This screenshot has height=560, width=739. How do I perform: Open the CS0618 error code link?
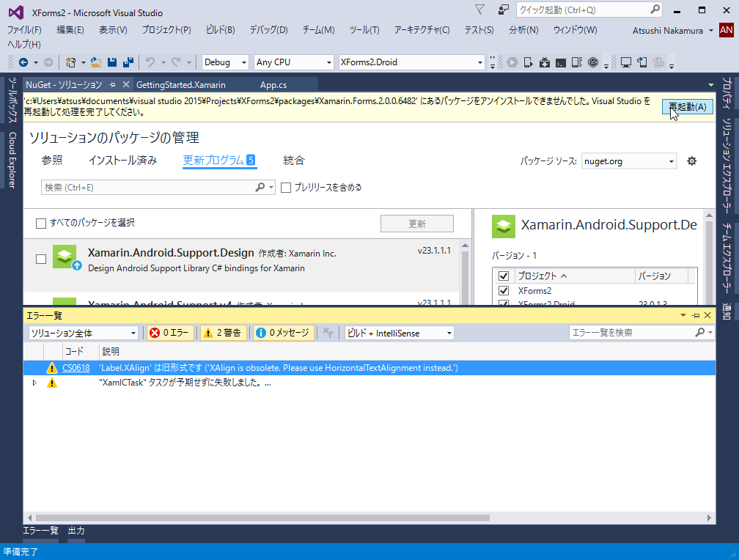76,368
